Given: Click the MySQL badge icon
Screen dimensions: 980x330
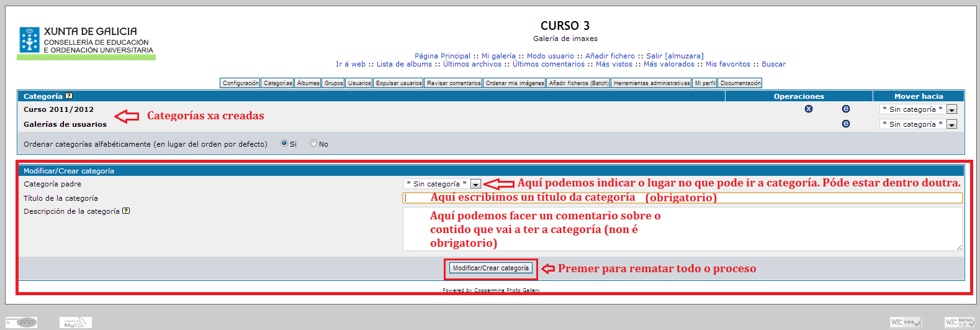Looking at the screenshot, I should (x=76, y=322).
